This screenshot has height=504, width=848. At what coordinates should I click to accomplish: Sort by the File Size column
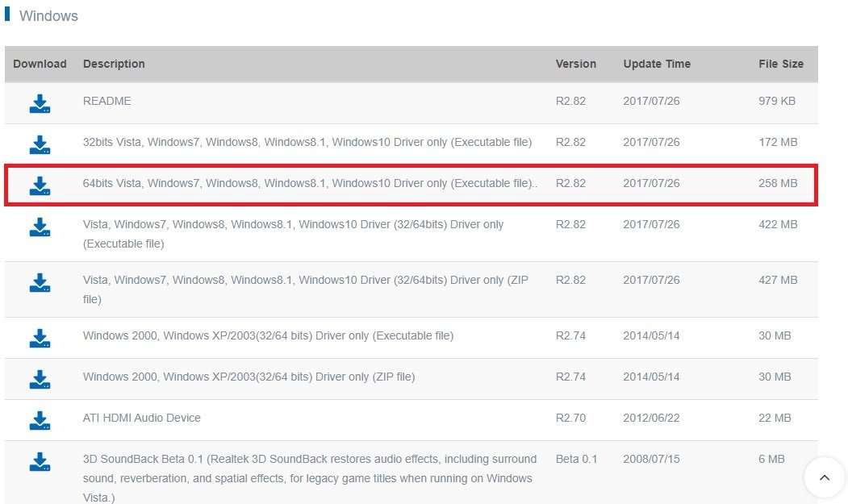(x=781, y=64)
